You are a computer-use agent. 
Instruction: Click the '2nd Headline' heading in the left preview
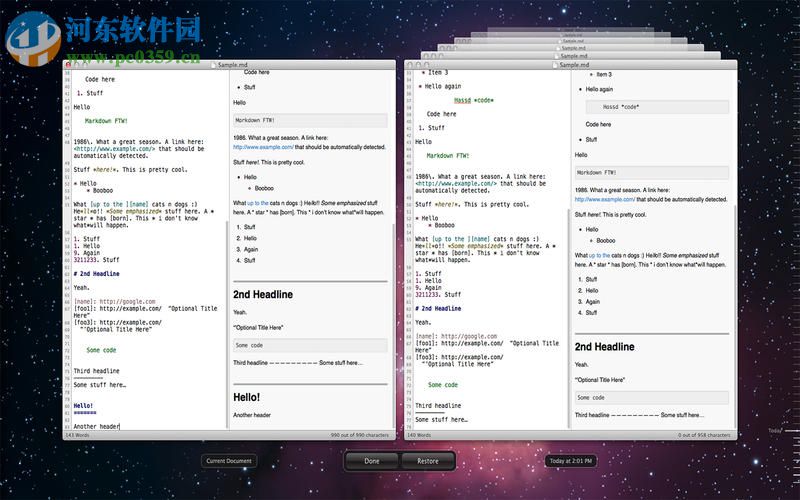263,294
